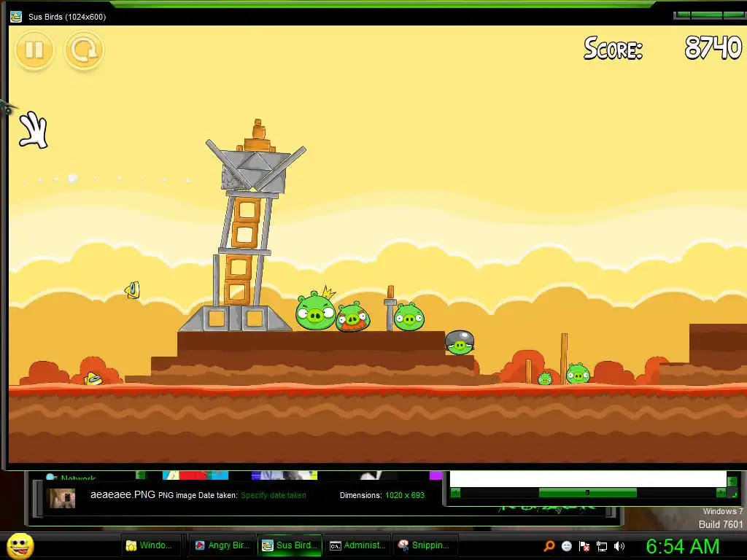
Task: Click the tall wooden plank on the ground
Action: [564, 357]
